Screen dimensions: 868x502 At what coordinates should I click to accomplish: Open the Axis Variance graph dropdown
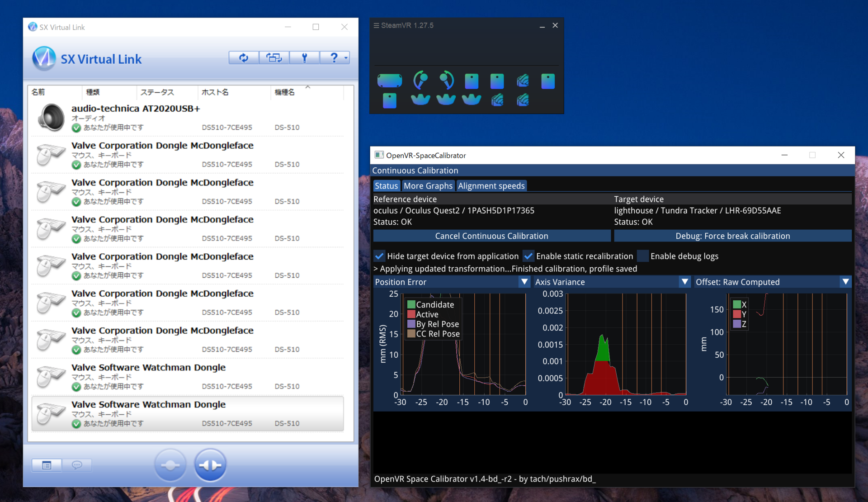click(684, 282)
